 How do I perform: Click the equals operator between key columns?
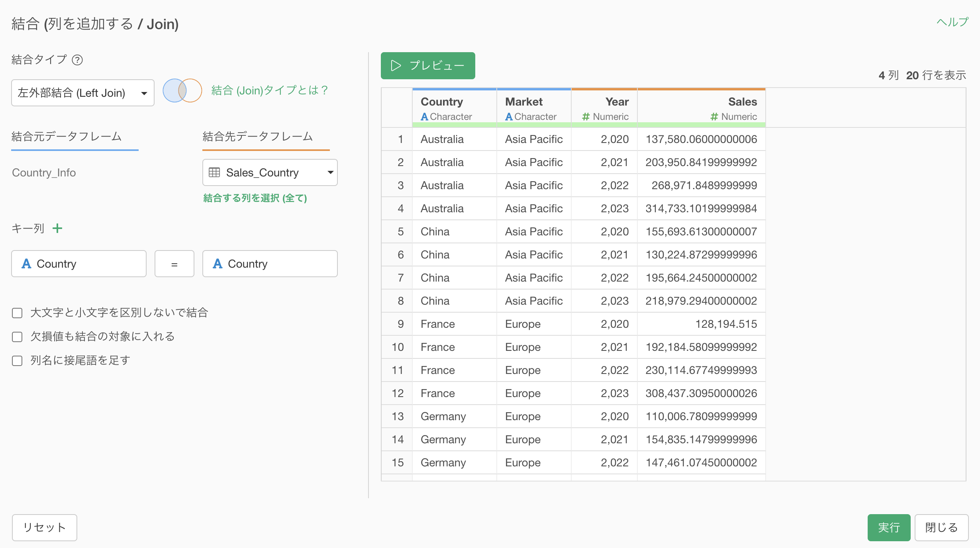(x=174, y=264)
